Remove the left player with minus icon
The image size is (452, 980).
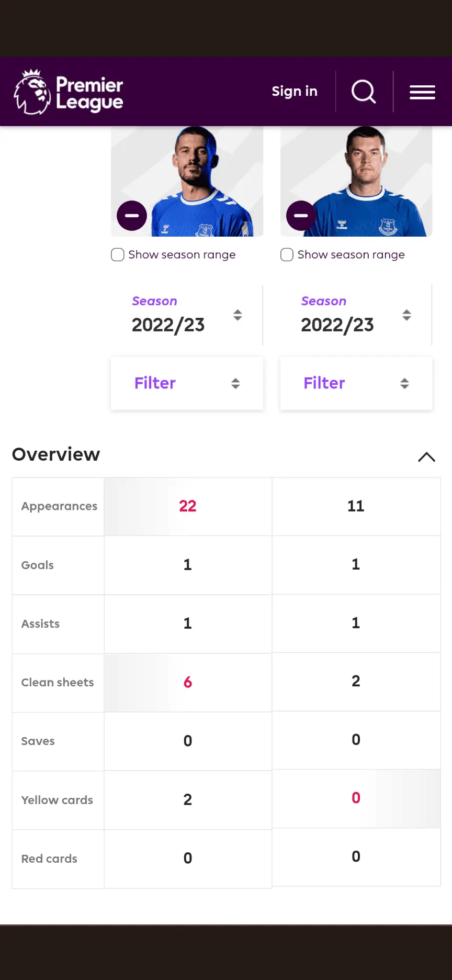tap(132, 216)
